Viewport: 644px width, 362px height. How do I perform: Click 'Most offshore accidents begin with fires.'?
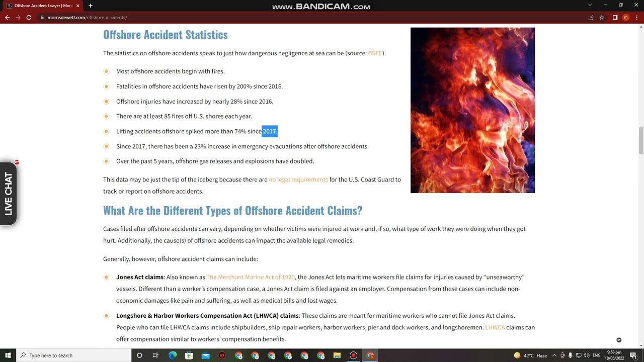click(x=171, y=71)
